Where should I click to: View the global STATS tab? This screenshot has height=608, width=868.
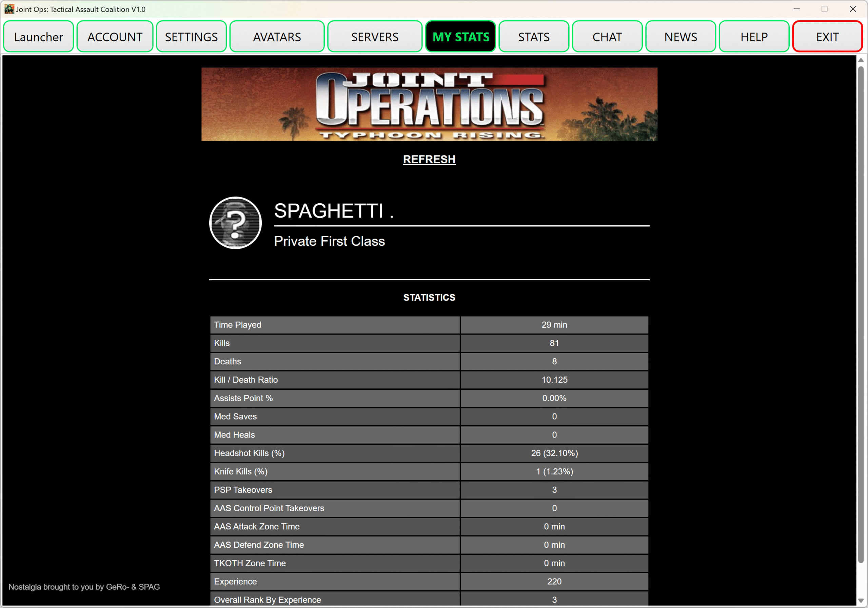(x=533, y=37)
